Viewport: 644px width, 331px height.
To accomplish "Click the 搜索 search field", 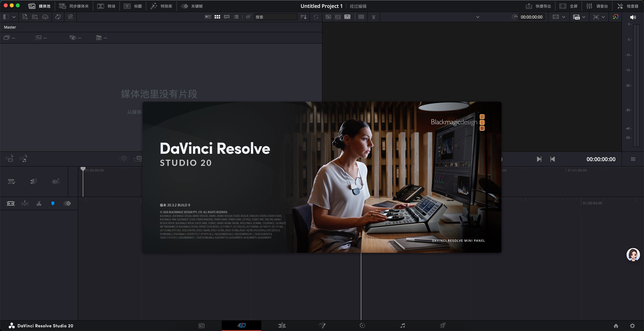I will pos(276,17).
